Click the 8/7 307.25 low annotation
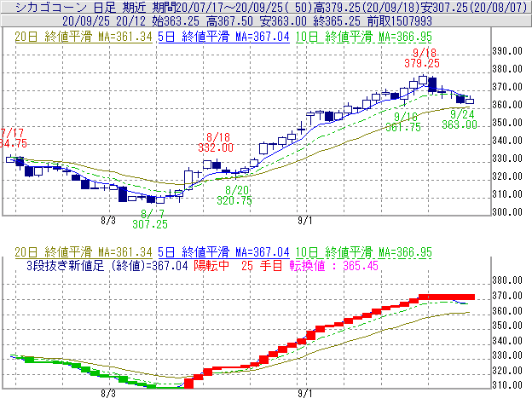This screenshot has height=404, width=532. (150, 219)
